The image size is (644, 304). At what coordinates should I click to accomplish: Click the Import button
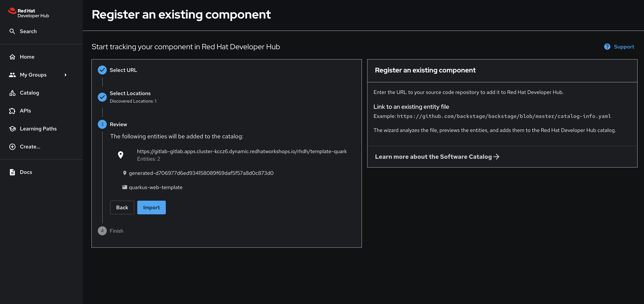click(151, 207)
